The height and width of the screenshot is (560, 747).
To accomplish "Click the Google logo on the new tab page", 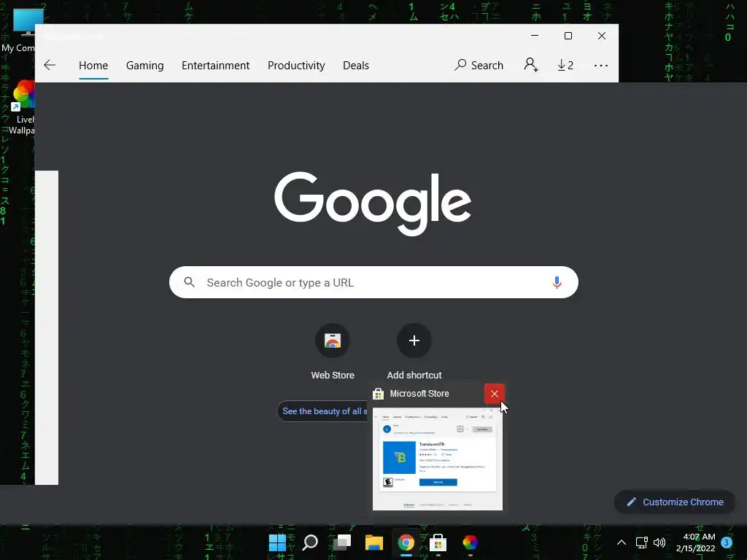I will 373,203.
